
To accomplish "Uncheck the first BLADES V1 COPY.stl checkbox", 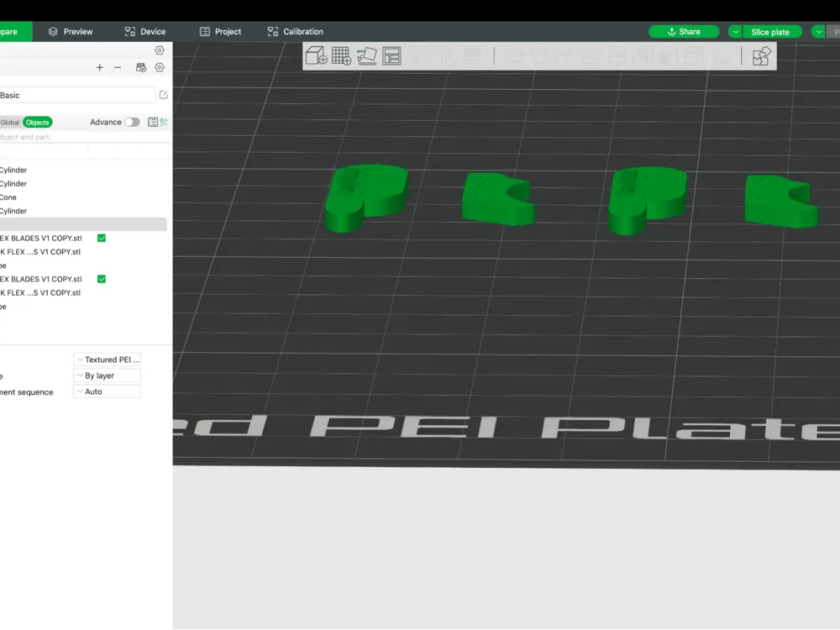I will (x=102, y=238).
